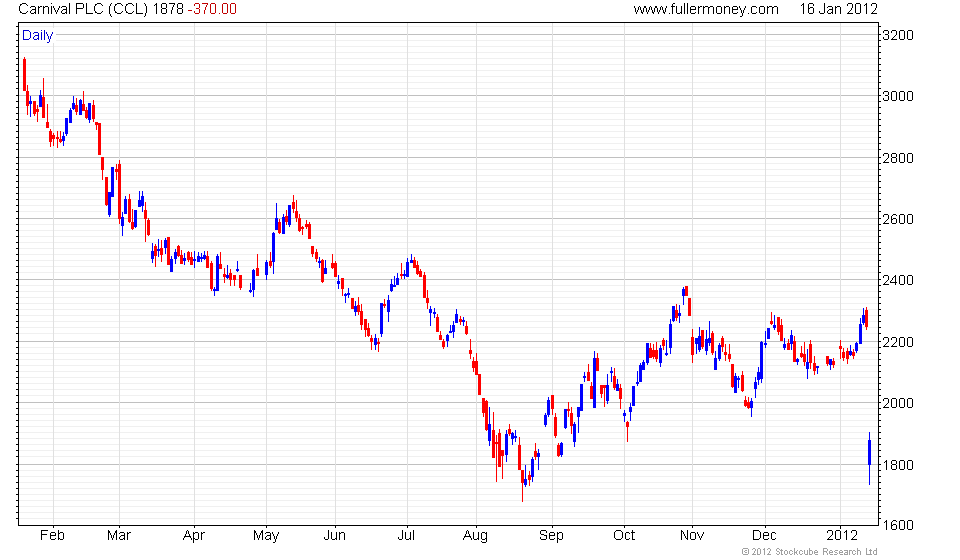Click the Carnival PLC (CCL) chart title
960x560 pixels.
(x=84, y=9)
